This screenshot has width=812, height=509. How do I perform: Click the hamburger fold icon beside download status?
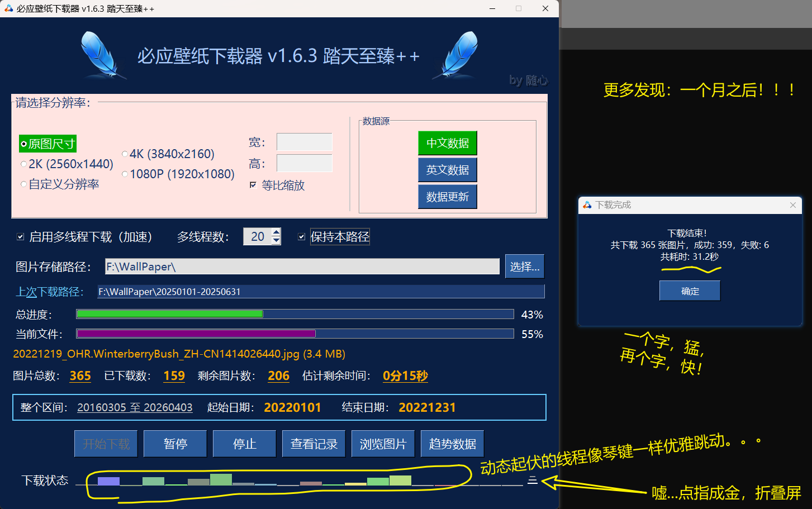click(533, 480)
